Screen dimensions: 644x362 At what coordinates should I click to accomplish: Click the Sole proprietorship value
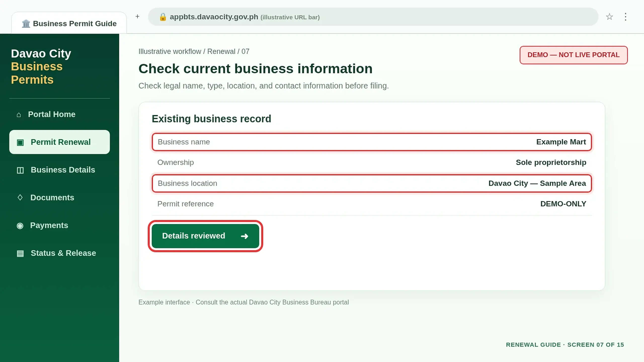click(551, 163)
